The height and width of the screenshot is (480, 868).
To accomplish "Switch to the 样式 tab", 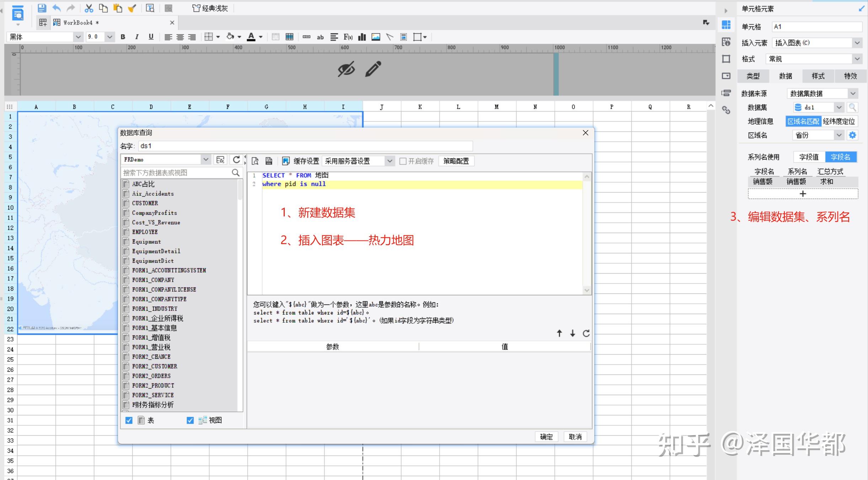I will (818, 76).
